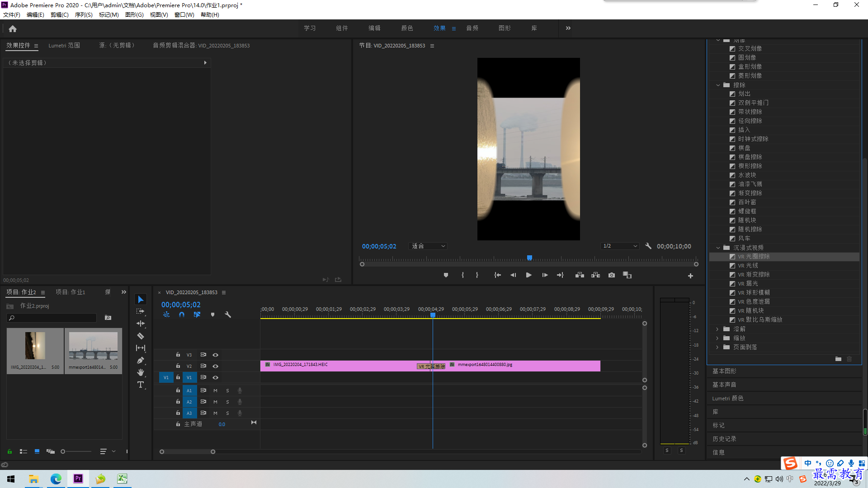Mute track A1

(215, 390)
